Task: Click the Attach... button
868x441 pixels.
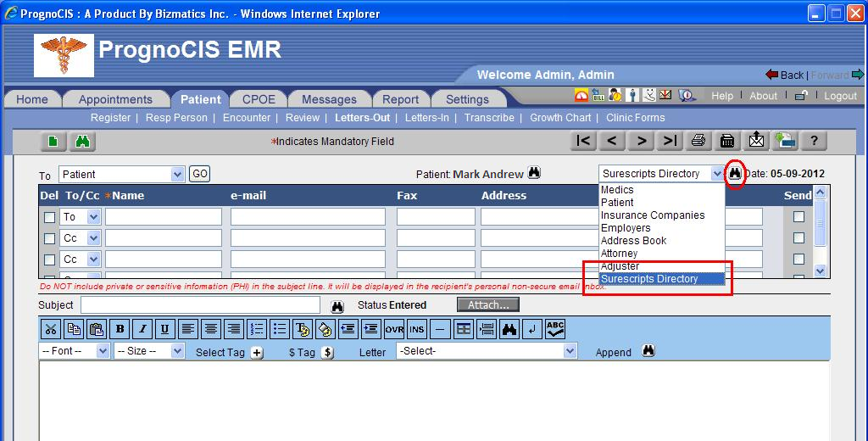Action: (488, 304)
